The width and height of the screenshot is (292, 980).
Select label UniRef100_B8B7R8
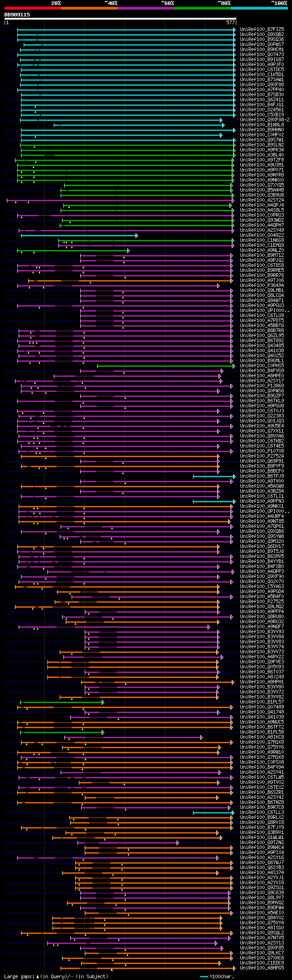(x=262, y=330)
